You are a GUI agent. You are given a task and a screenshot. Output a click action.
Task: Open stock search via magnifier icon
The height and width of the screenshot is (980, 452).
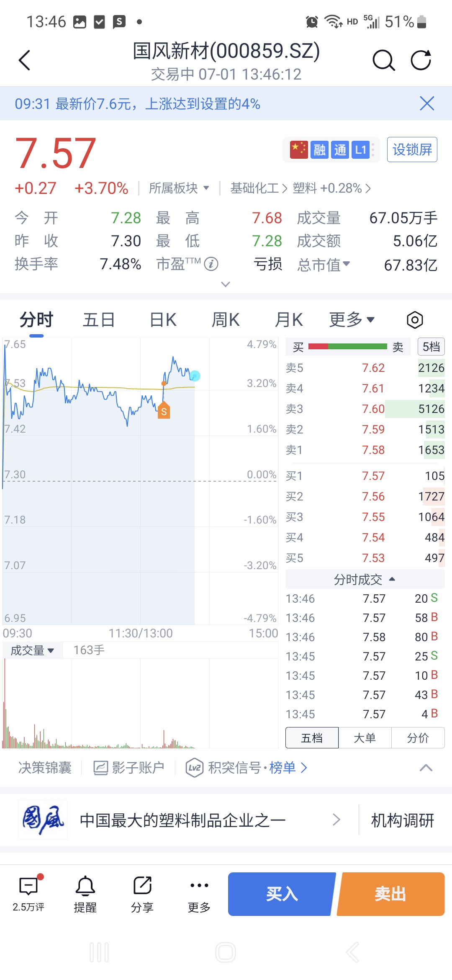coord(384,60)
